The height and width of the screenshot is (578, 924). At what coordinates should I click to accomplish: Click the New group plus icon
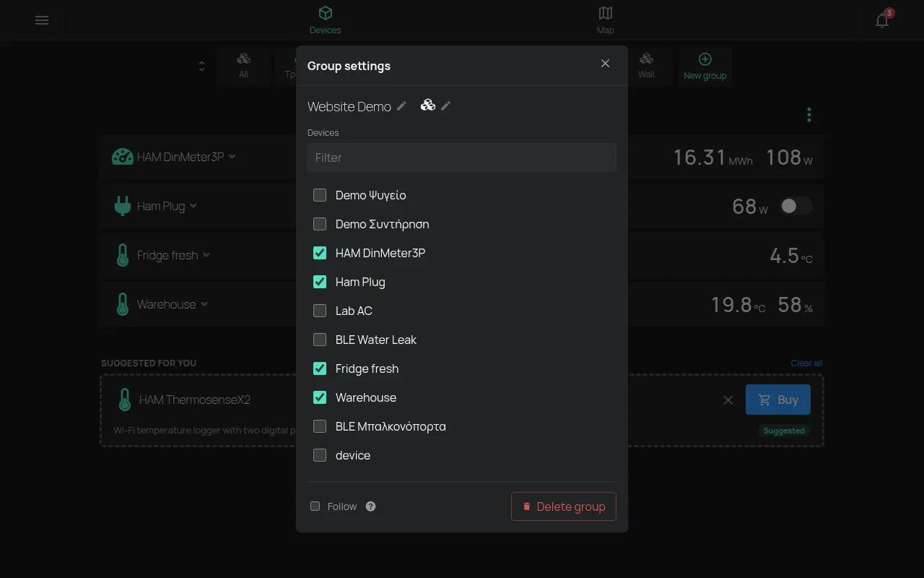pyautogui.click(x=705, y=59)
